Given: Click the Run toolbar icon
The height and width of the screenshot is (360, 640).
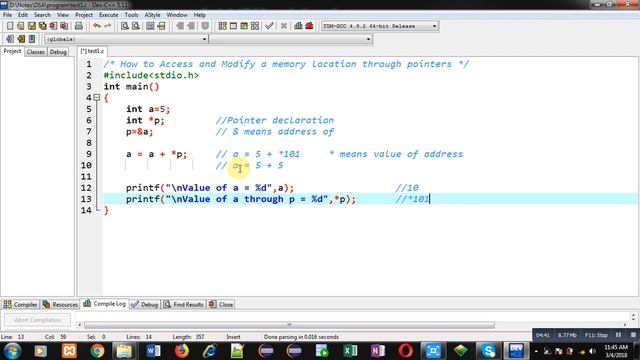Looking at the screenshot, I should (x=233, y=26).
